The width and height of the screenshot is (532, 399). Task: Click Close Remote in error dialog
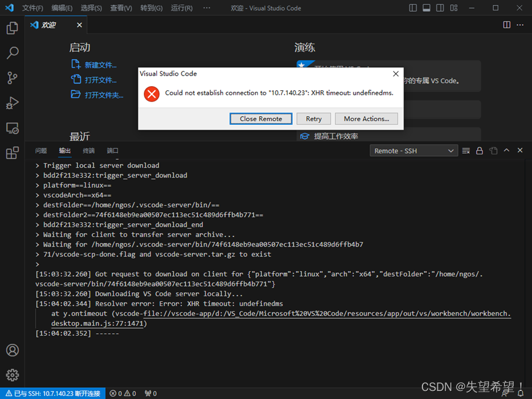[261, 119]
